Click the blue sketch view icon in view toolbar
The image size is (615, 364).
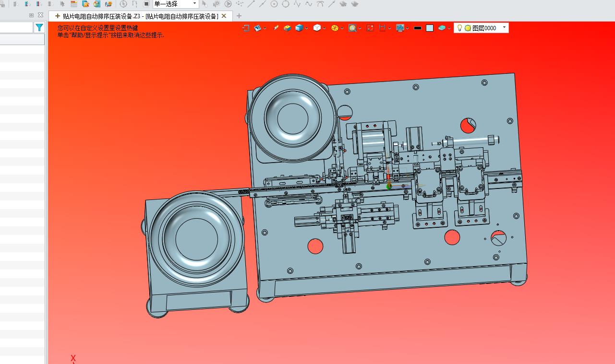[258, 28]
